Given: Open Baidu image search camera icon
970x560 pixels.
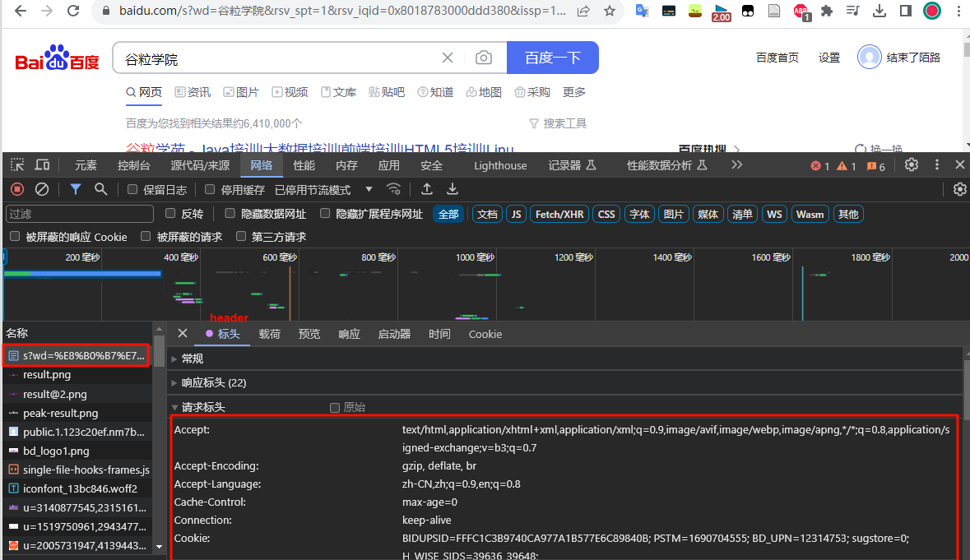Looking at the screenshot, I should (483, 58).
